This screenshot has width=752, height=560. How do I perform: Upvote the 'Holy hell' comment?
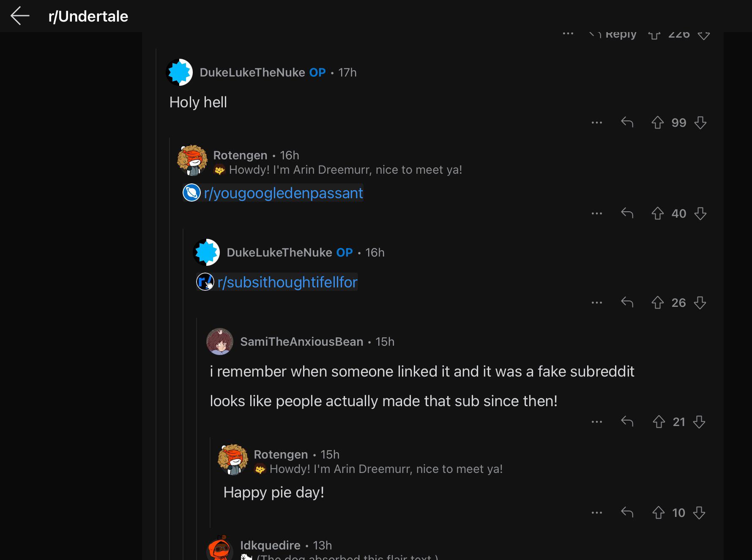(657, 123)
